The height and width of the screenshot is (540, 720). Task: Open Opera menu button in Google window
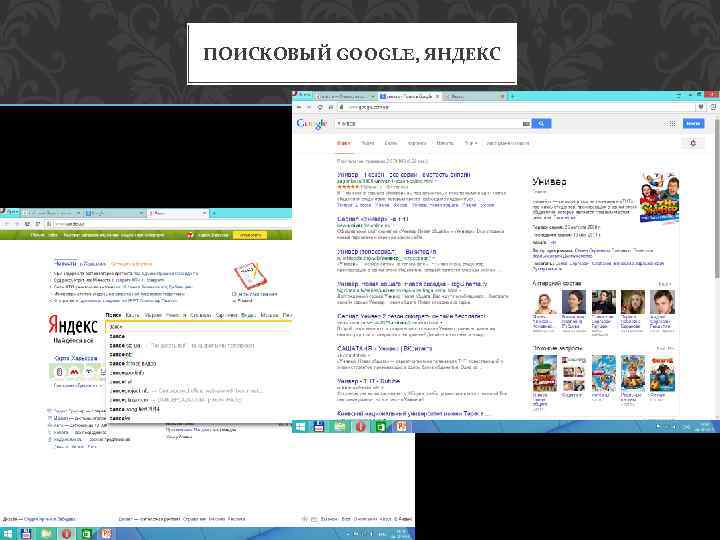303,95
